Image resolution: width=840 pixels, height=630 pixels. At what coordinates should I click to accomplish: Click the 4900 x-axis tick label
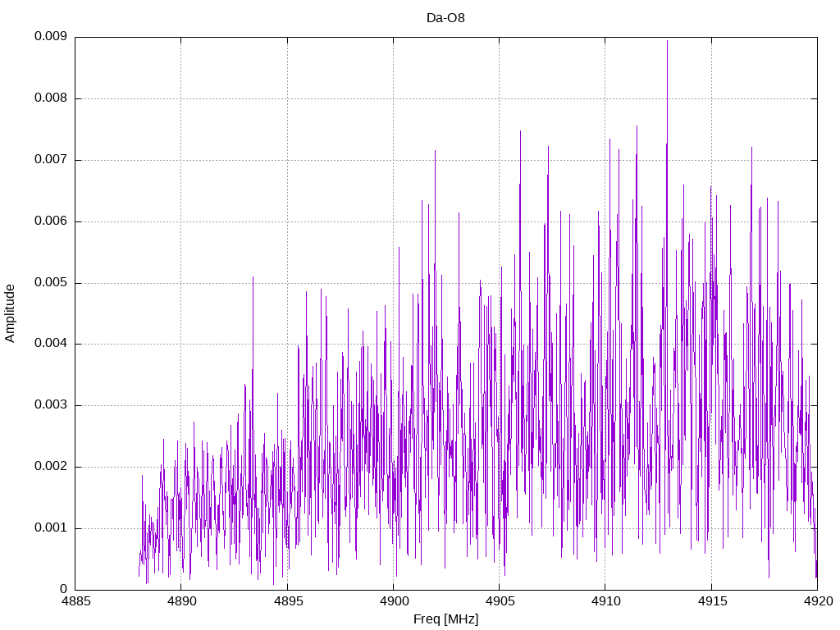394,601
